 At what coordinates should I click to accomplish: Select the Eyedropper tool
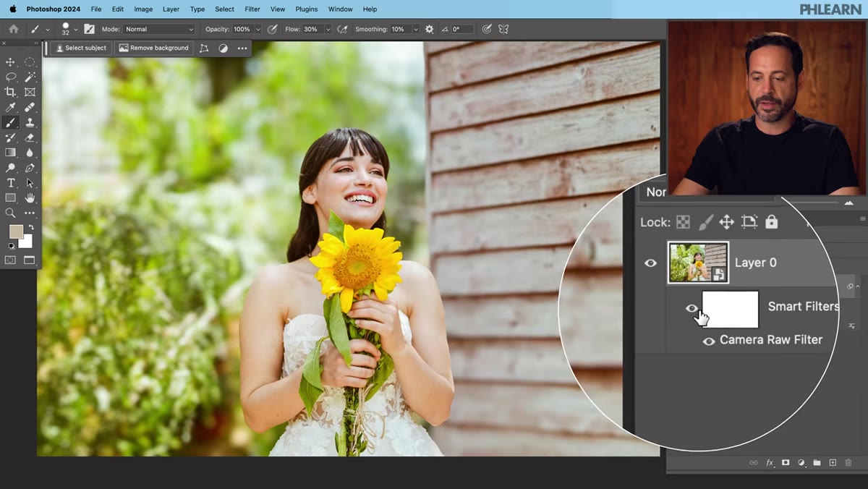10,107
